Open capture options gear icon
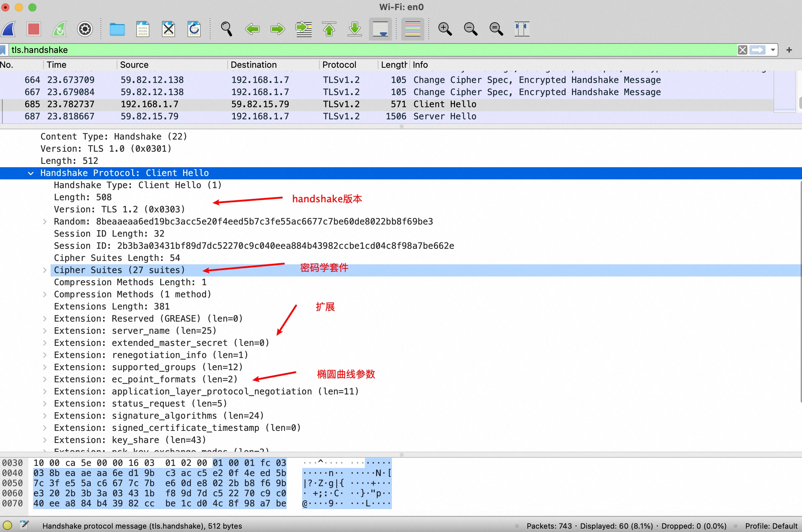This screenshot has height=532, width=802. point(85,29)
